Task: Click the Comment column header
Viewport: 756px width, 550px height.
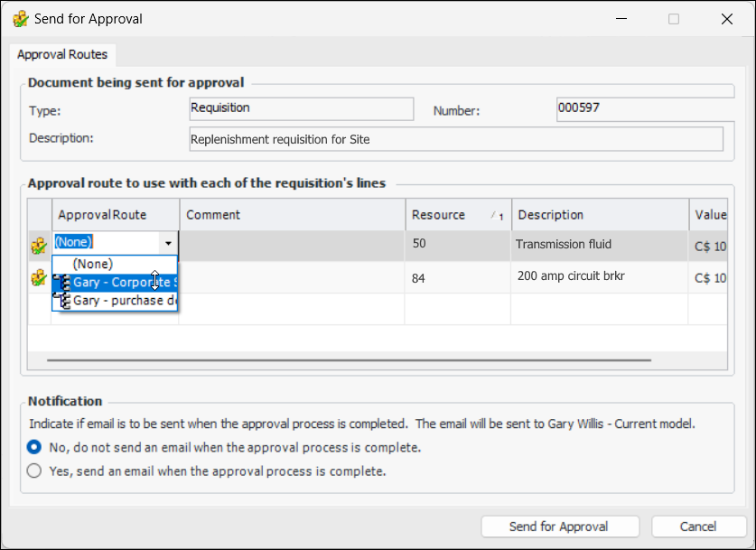Action: pyautogui.click(x=291, y=215)
